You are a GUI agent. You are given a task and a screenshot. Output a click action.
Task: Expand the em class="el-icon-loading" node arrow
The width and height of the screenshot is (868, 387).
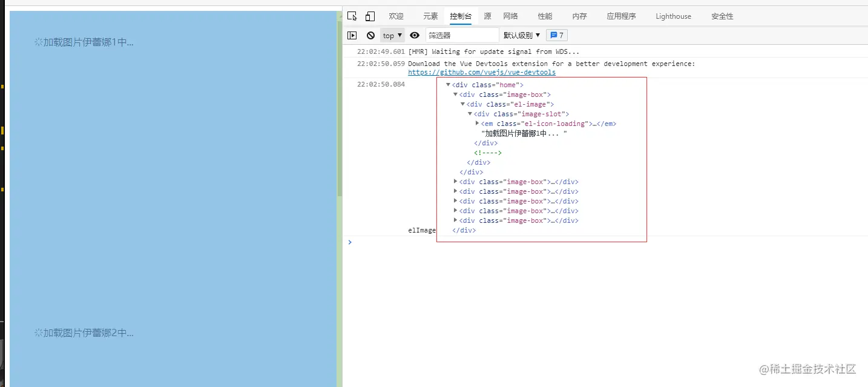click(478, 124)
